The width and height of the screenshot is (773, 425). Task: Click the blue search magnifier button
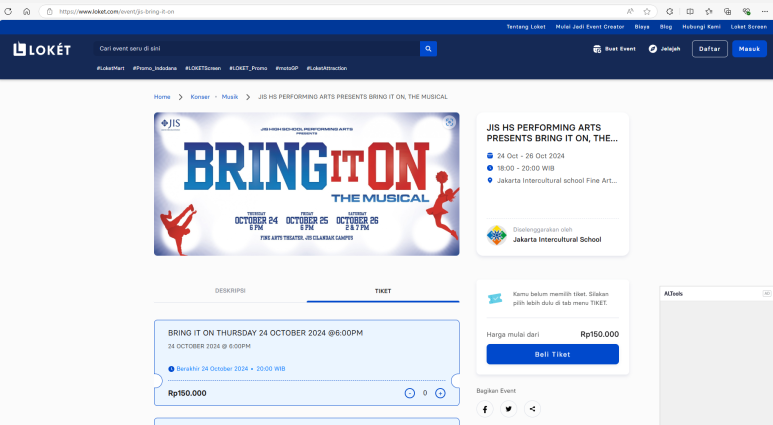428,49
